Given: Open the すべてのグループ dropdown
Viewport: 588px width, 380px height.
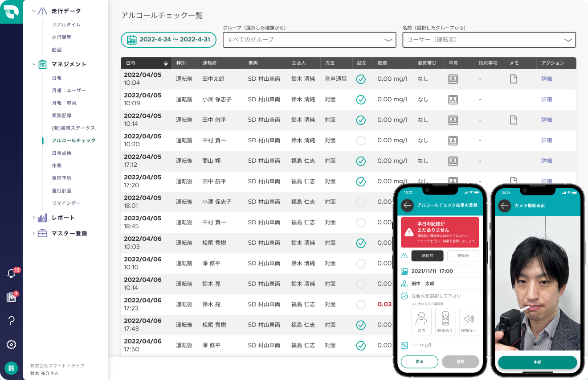Looking at the screenshot, I should click(309, 40).
